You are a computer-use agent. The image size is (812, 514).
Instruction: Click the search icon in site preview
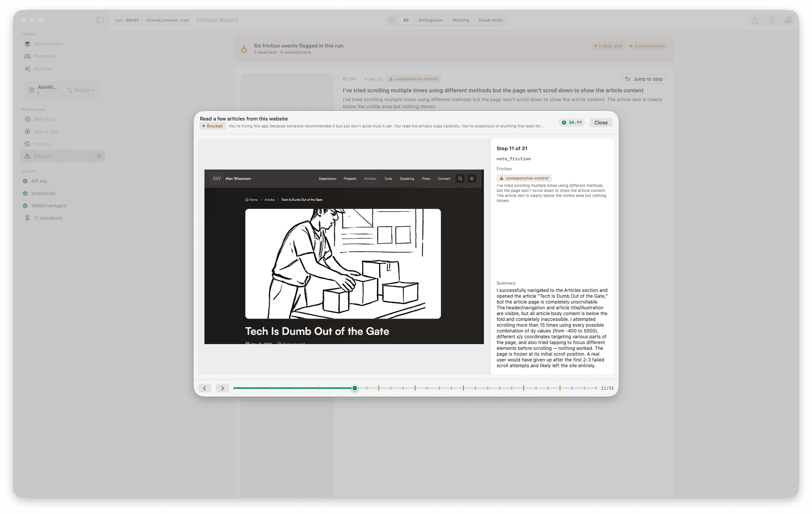(460, 178)
